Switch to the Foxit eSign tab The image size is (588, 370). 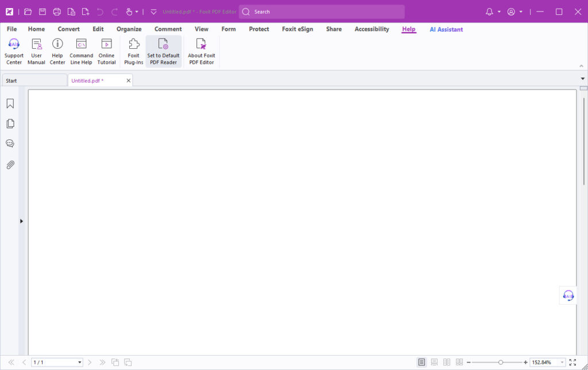click(x=297, y=29)
